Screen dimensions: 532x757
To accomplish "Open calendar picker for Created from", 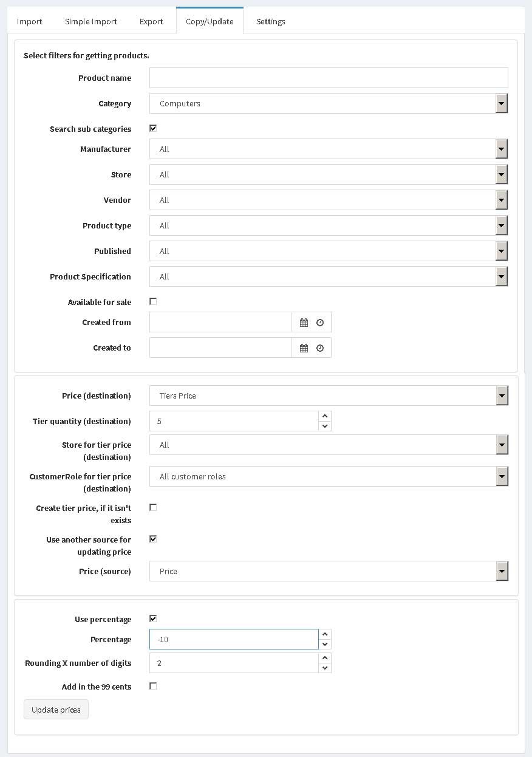I will click(x=304, y=323).
